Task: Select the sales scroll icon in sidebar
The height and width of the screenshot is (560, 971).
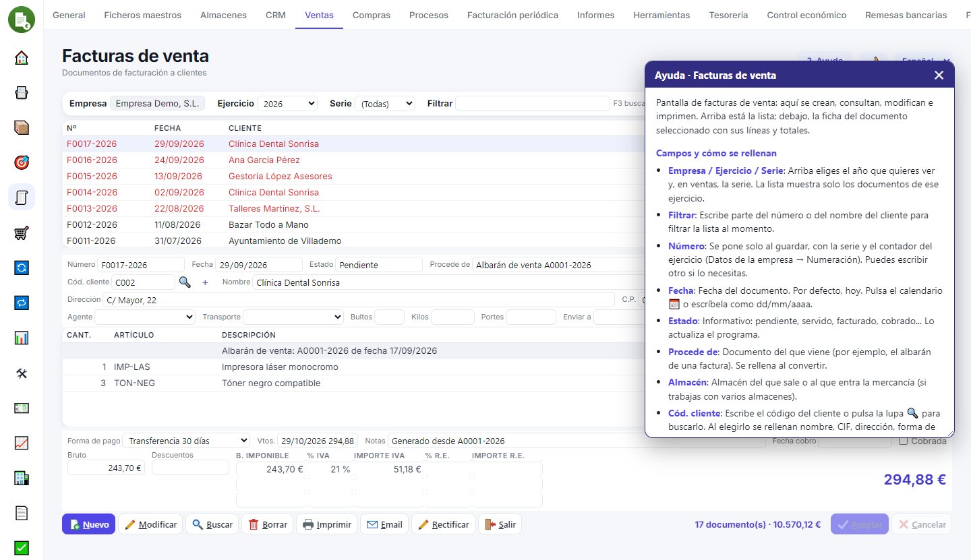Action: (22, 197)
